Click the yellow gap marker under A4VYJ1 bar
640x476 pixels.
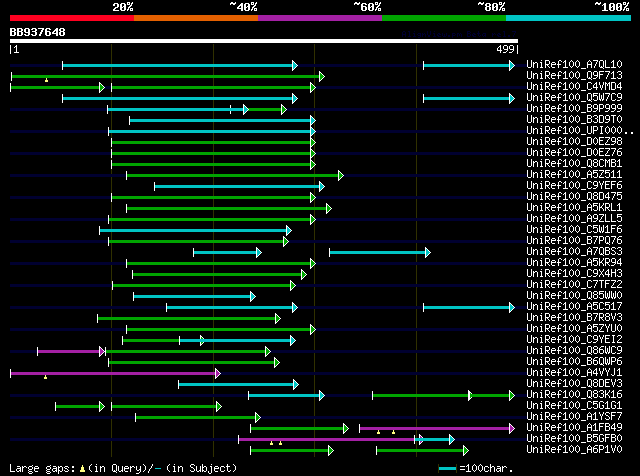[x=45, y=377]
